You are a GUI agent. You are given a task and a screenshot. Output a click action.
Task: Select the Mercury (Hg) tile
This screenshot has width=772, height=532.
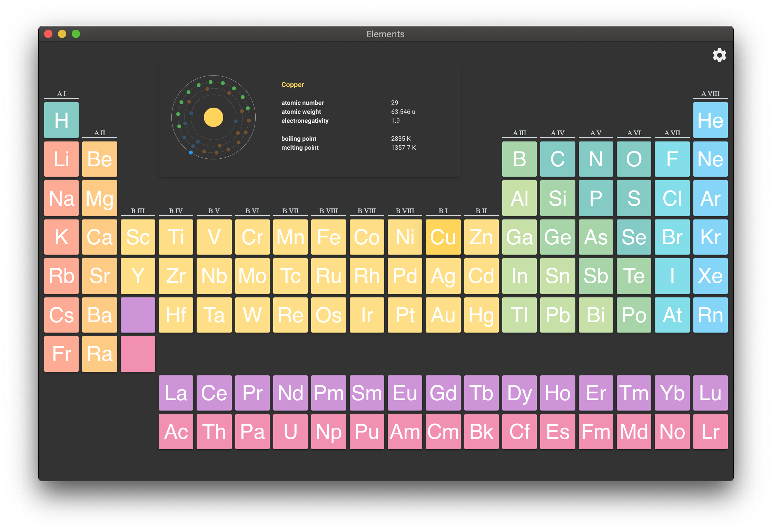click(x=481, y=315)
